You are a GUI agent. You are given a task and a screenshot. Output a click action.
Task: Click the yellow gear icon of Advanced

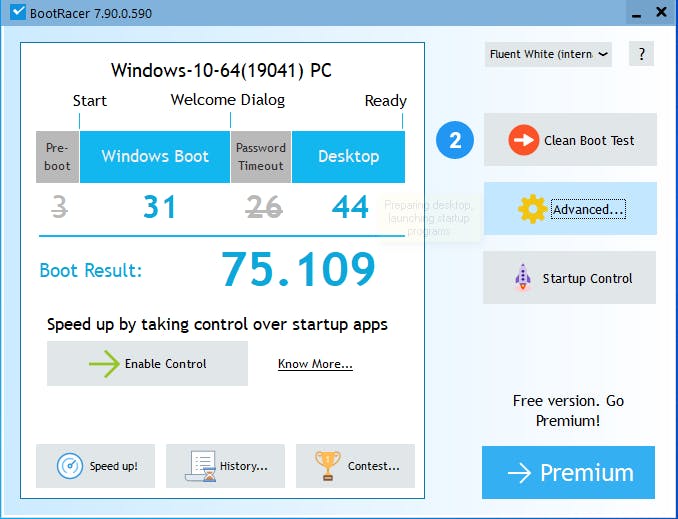(532, 209)
